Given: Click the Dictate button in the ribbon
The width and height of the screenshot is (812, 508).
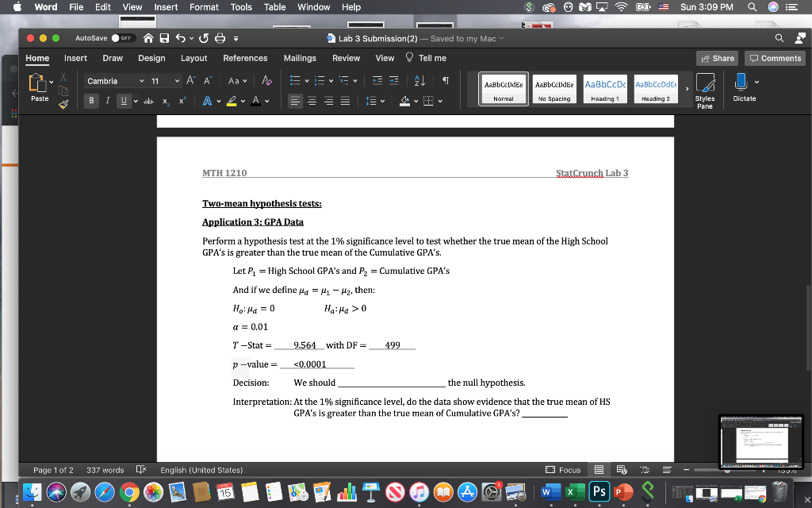Looking at the screenshot, I should point(743,87).
